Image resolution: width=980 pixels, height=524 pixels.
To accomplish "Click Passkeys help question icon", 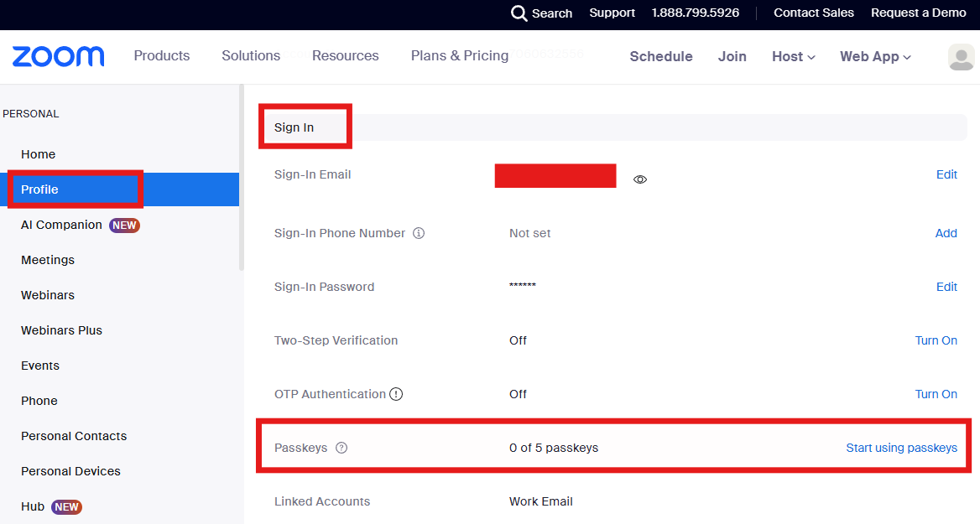I will tap(341, 448).
